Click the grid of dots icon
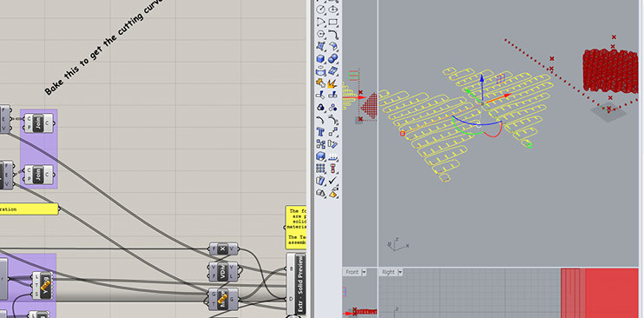644x318 pixels. click(321, 169)
